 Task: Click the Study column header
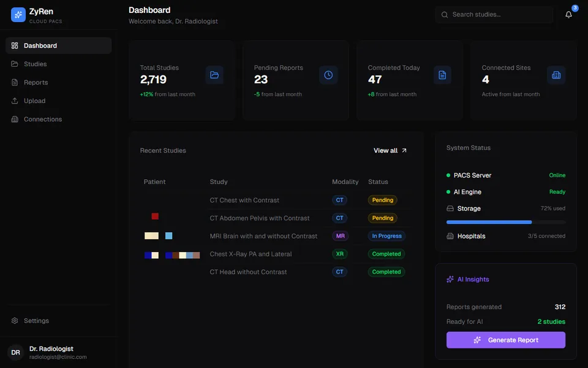(219, 182)
